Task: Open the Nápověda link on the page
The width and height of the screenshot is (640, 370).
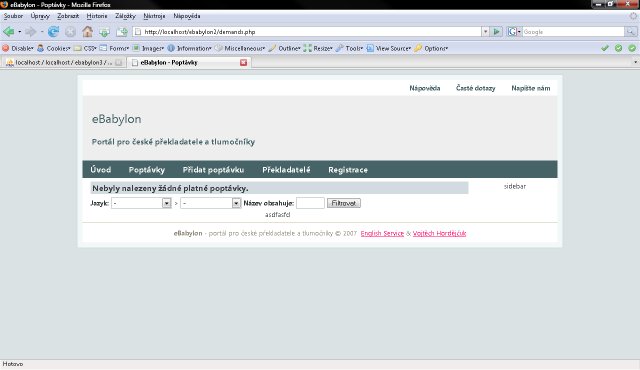Action: click(424, 88)
